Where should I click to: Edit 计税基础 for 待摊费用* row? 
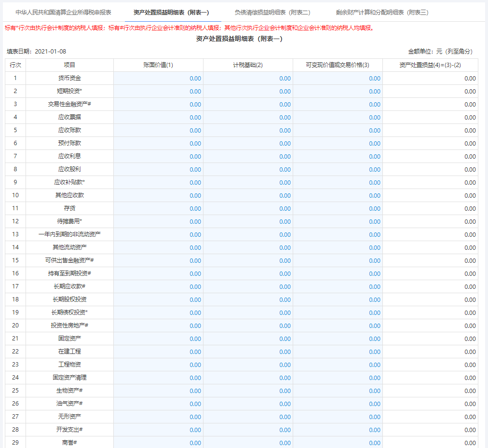pyautogui.click(x=248, y=222)
